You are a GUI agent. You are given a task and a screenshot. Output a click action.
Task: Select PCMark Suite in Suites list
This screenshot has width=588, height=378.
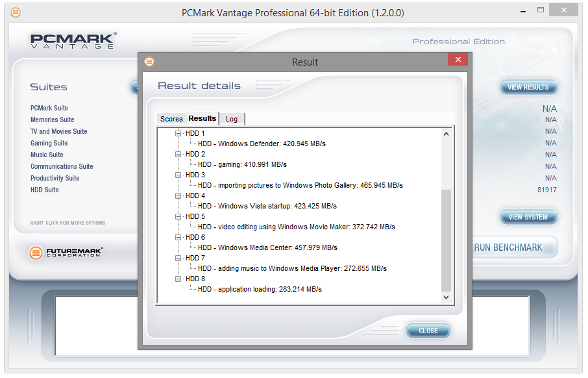click(x=49, y=108)
